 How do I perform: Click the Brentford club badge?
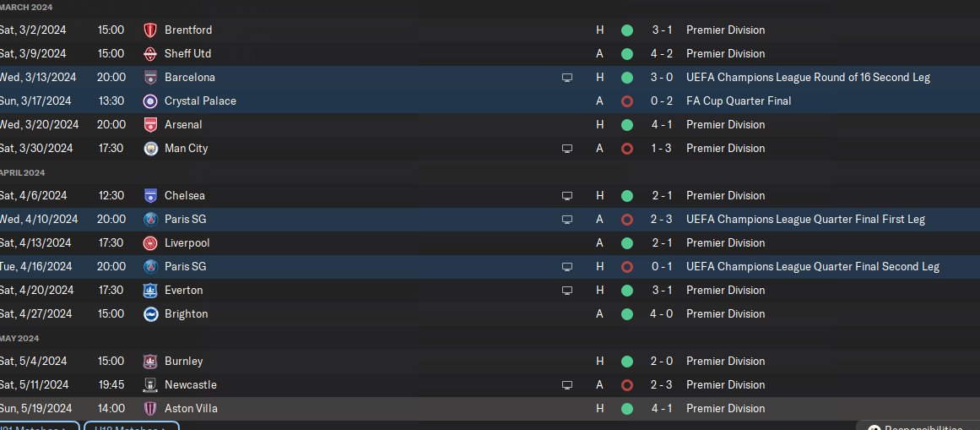tap(150, 30)
